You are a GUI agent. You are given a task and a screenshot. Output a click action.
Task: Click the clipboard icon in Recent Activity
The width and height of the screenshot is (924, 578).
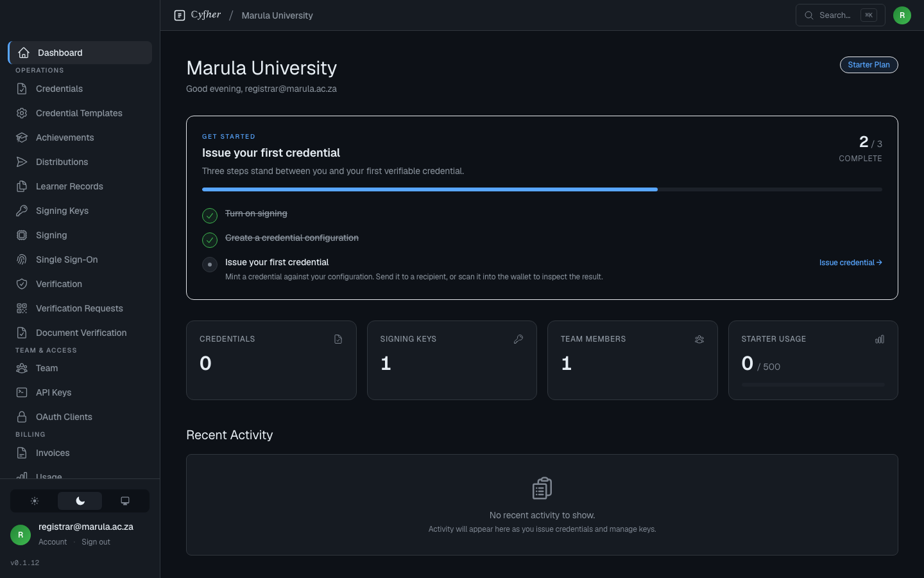click(x=542, y=488)
